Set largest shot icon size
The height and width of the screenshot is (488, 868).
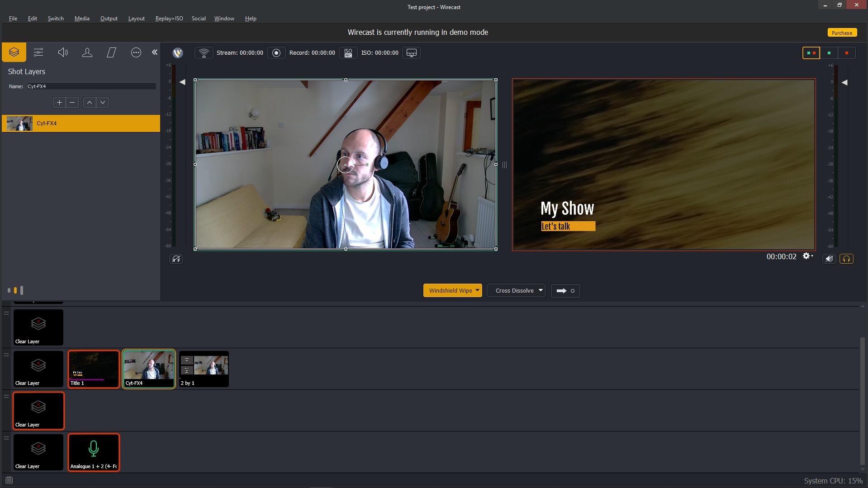[22, 290]
